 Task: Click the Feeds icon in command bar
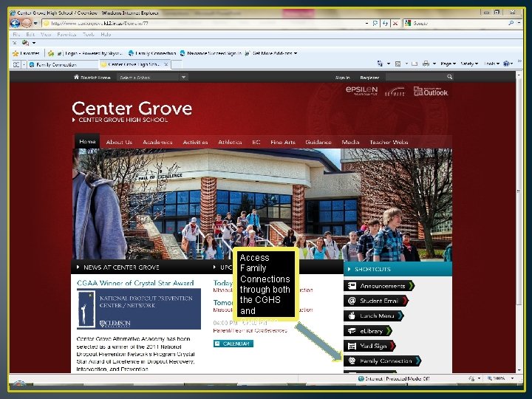[398, 64]
